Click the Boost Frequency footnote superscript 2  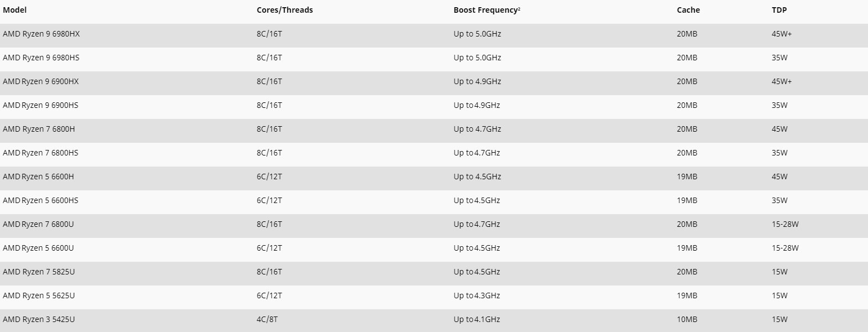[519, 8]
